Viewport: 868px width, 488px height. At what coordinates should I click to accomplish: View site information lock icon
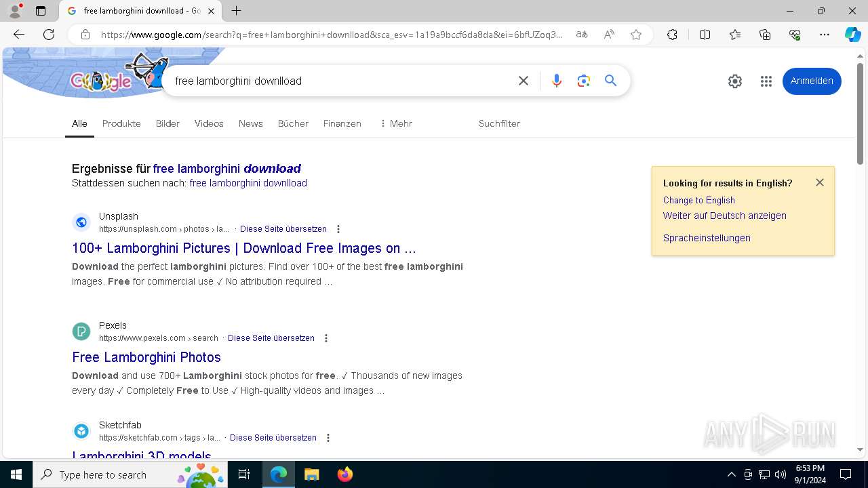85,35
